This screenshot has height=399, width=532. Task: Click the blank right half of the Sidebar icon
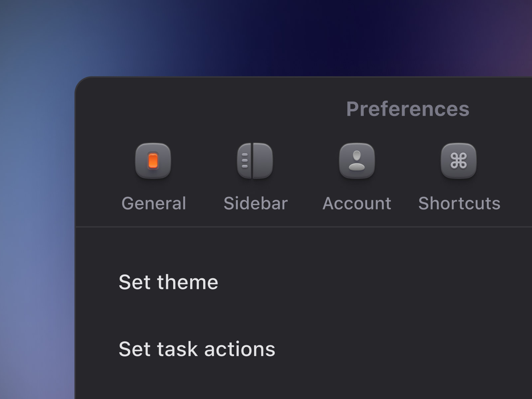click(263, 161)
